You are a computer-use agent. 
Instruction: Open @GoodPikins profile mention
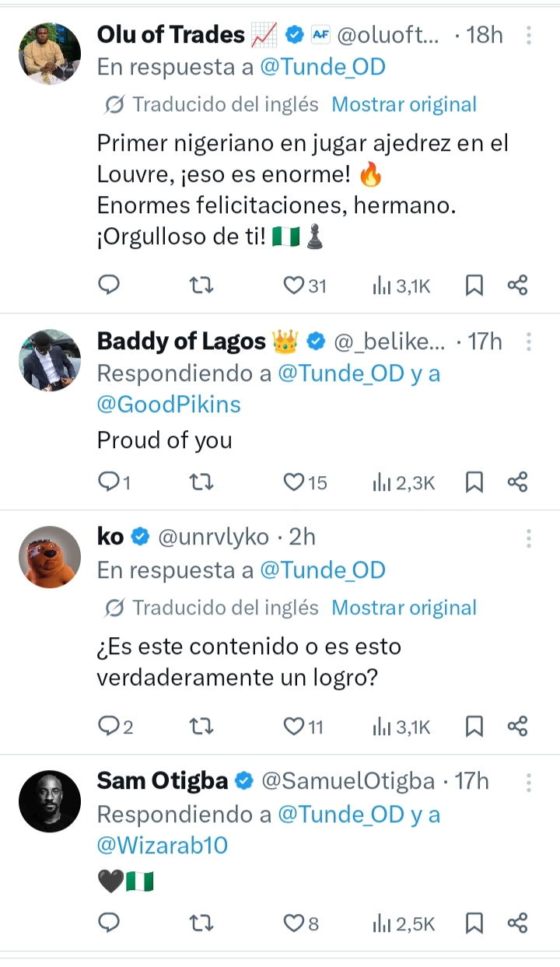(x=169, y=405)
